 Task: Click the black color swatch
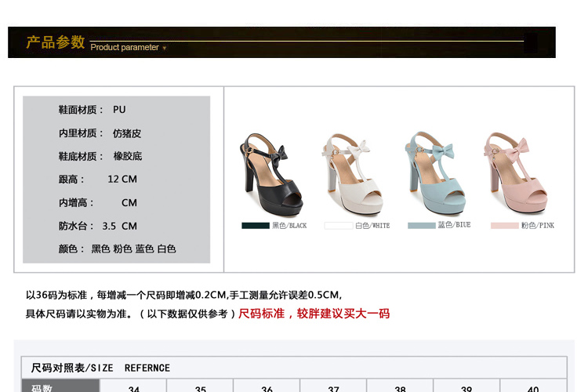click(x=255, y=226)
